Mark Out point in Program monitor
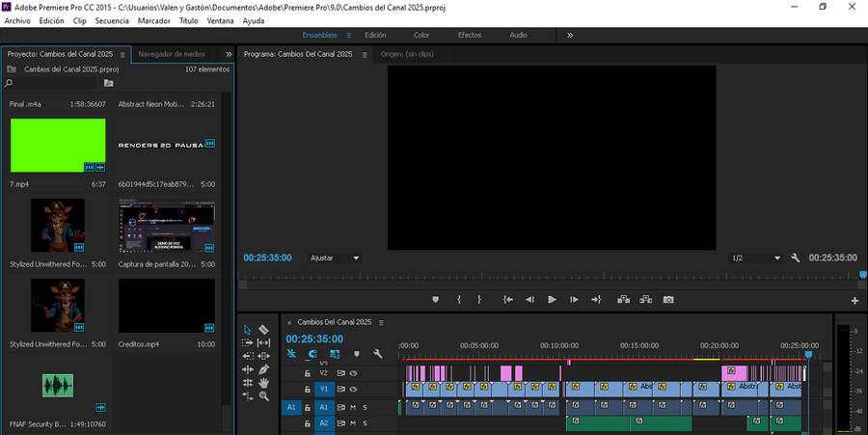 [x=479, y=299]
